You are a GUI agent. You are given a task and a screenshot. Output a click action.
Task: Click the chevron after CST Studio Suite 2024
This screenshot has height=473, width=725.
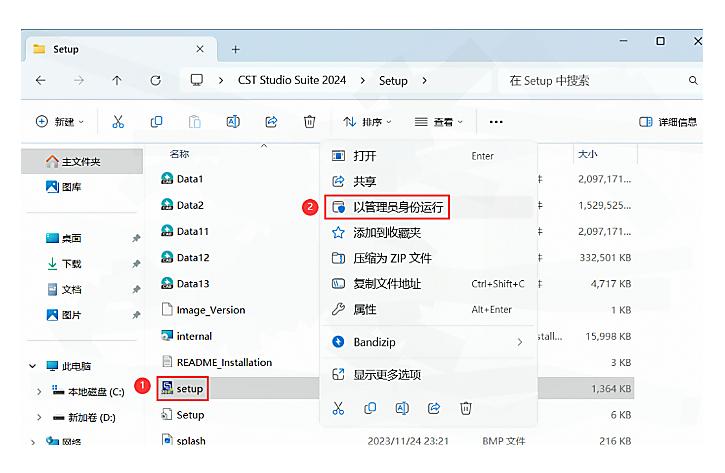coord(362,80)
